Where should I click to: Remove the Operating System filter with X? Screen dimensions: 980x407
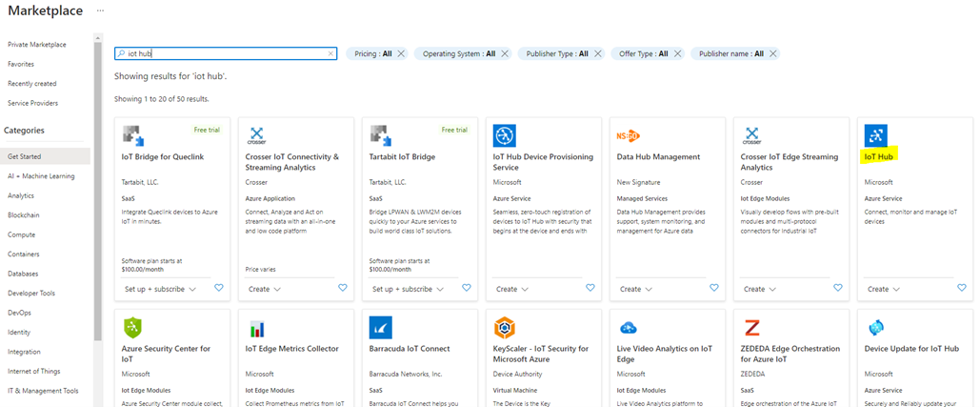click(x=505, y=53)
